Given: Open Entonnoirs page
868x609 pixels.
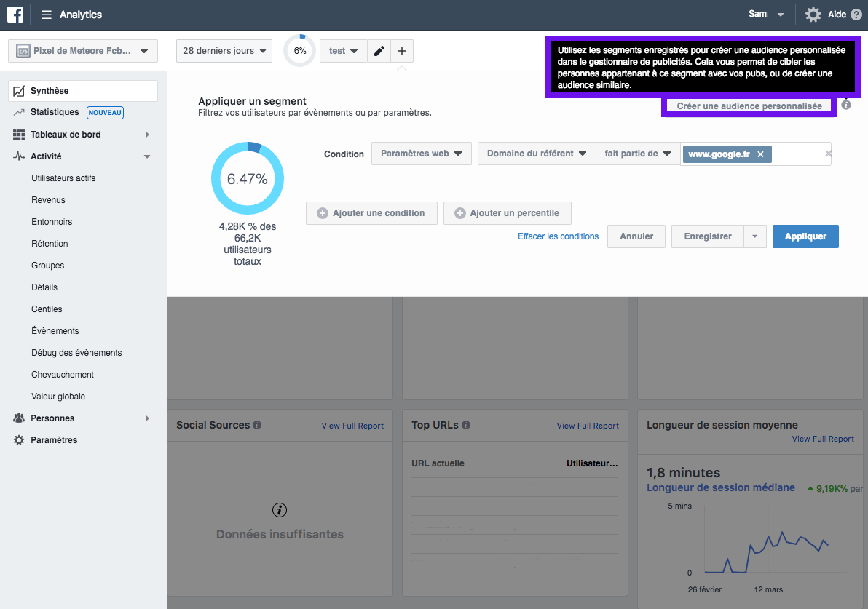Looking at the screenshot, I should click(x=52, y=222).
